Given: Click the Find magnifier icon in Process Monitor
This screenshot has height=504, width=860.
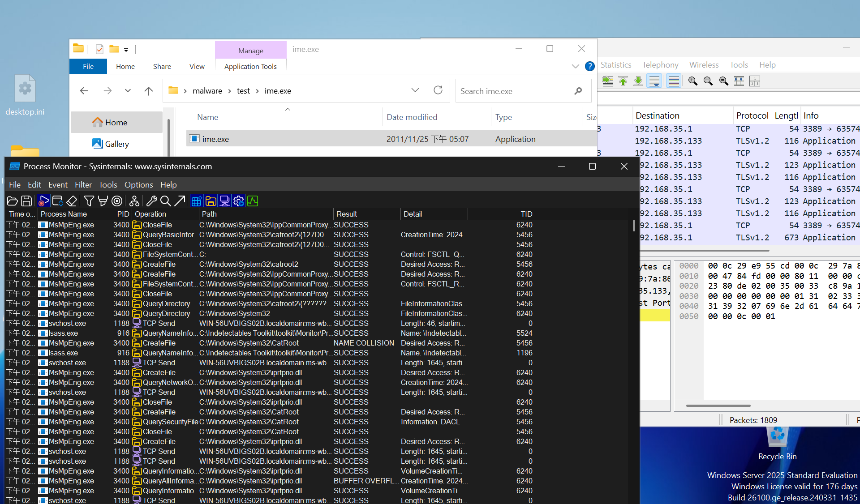Looking at the screenshot, I should [x=165, y=201].
